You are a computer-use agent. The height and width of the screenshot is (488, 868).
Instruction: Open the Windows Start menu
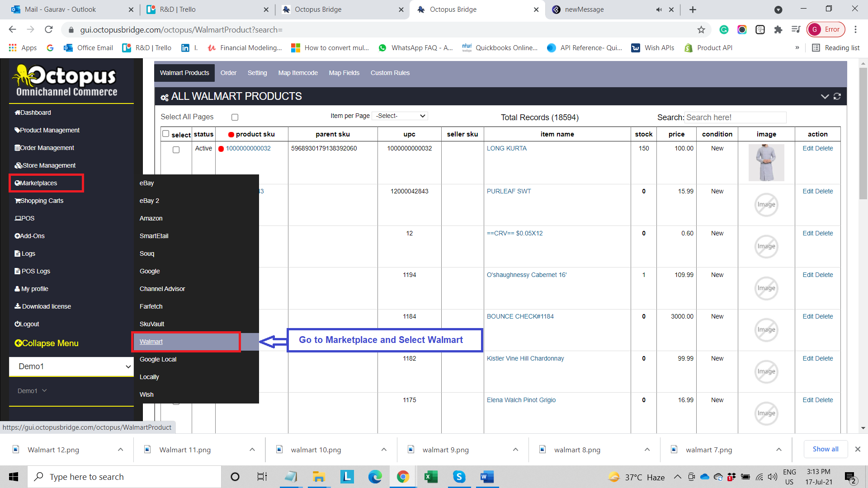tap(14, 477)
